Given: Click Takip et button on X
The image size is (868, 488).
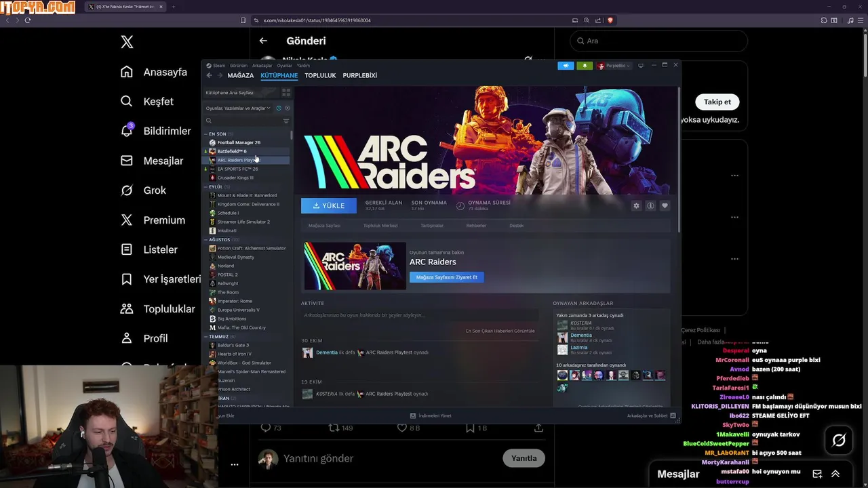Looking at the screenshot, I should click(717, 102).
